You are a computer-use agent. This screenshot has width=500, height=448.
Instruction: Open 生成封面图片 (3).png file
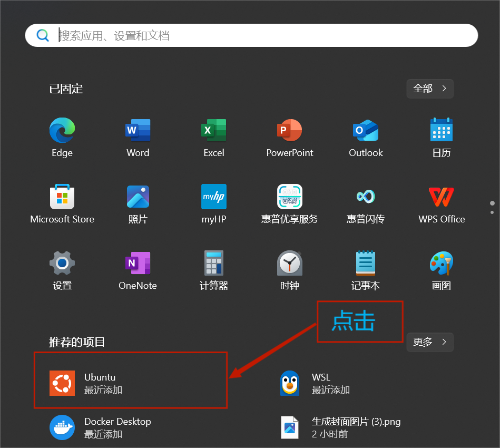(x=356, y=427)
